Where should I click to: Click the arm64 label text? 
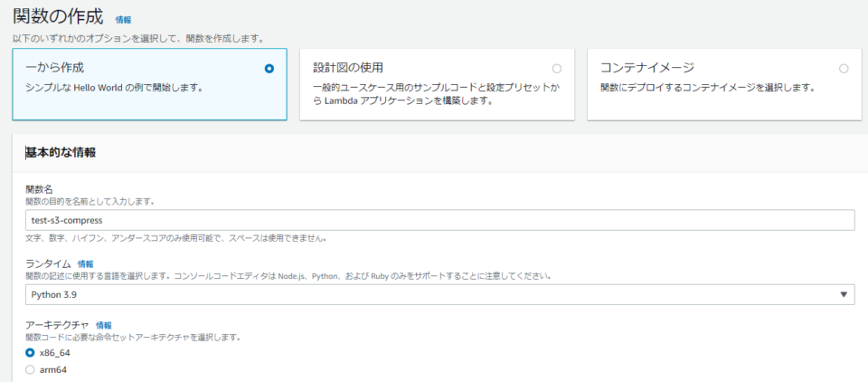coord(52,369)
